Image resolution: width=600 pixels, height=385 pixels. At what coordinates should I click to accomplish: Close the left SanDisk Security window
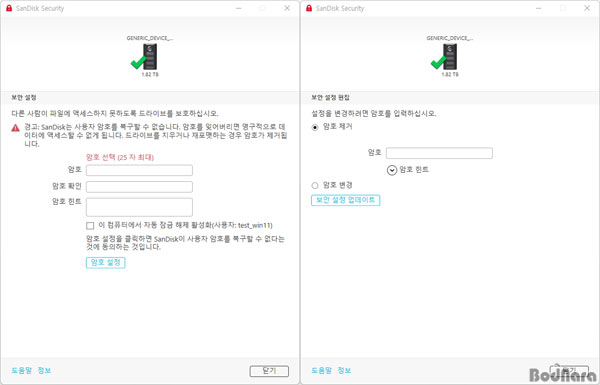(287, 8)
